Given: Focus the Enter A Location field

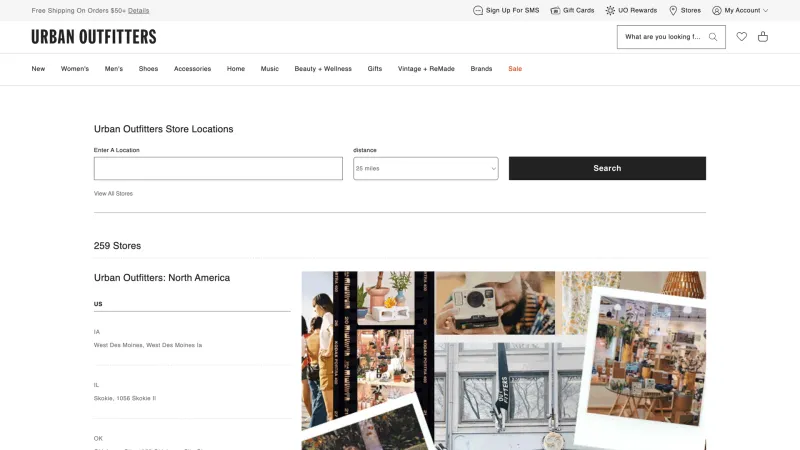Looking at the screenshot, I should [218, 168].
